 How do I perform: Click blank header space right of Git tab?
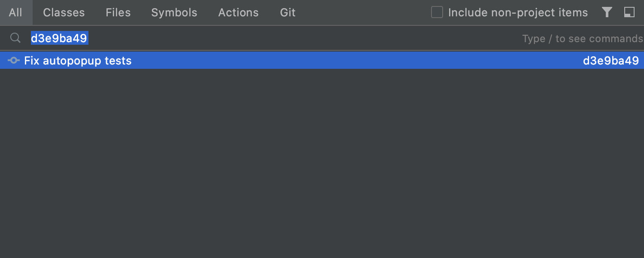pyautogui.click(x=365, y=12)
